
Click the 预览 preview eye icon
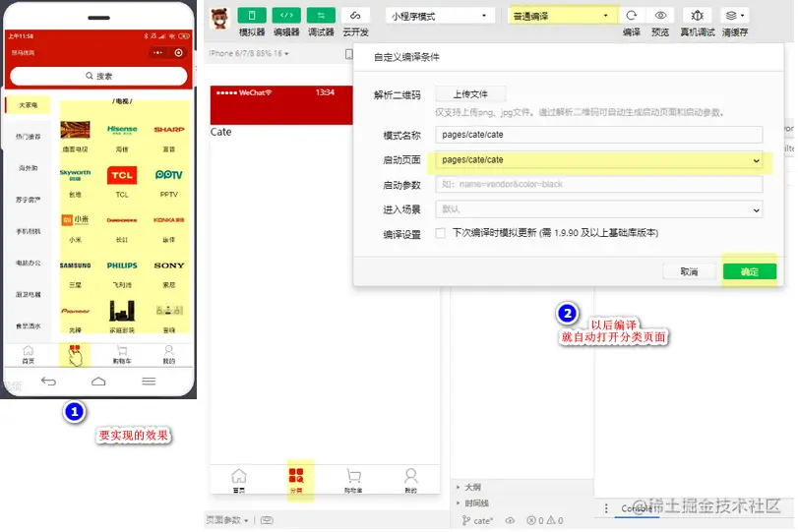(x=660, y=16)
